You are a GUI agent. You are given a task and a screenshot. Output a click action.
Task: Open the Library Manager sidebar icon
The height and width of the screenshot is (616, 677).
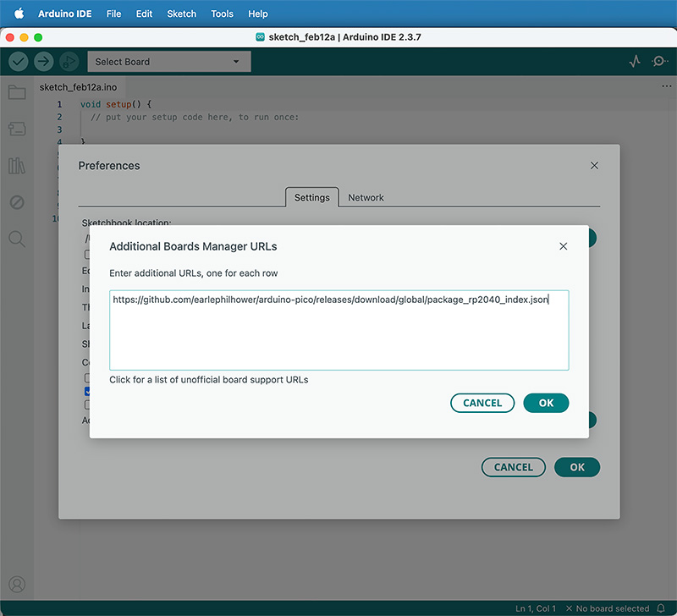[17, 166]
